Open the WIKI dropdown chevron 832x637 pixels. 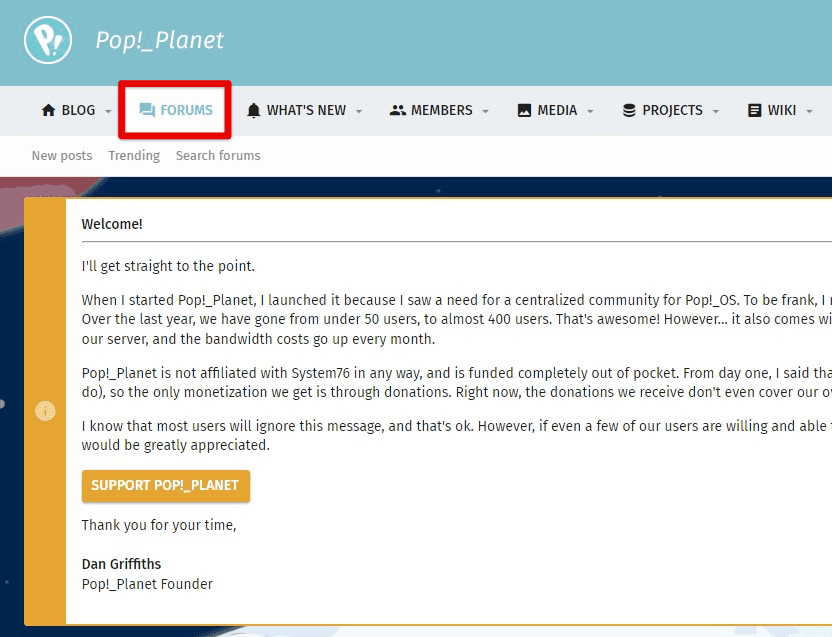[x=810, y=112]
